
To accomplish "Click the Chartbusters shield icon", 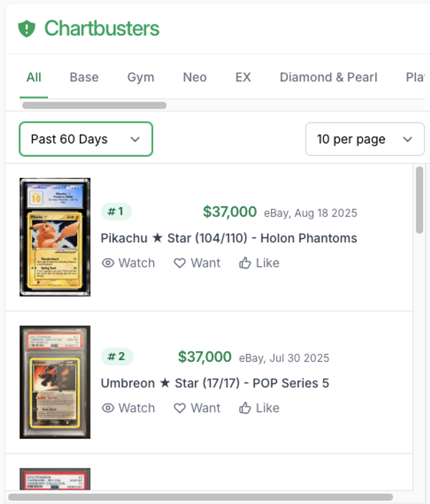I will tap(27, 29).
